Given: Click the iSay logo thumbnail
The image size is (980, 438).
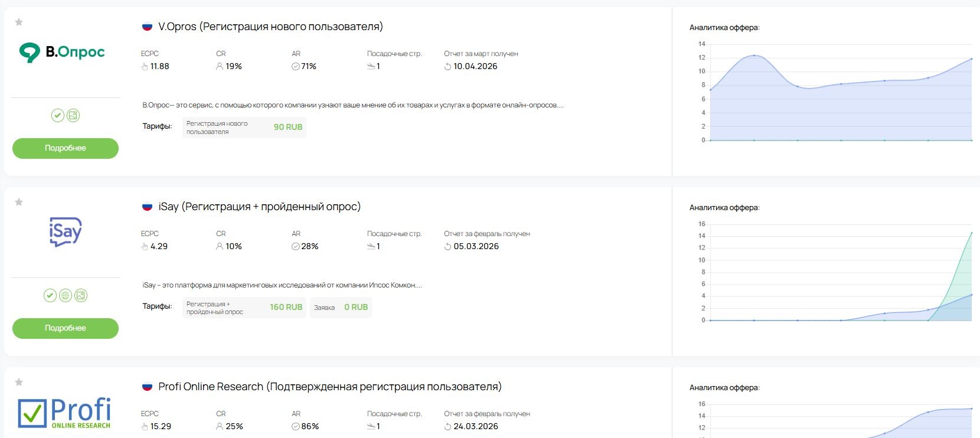Looking at the screenshot, I should [x=66, y=232].
